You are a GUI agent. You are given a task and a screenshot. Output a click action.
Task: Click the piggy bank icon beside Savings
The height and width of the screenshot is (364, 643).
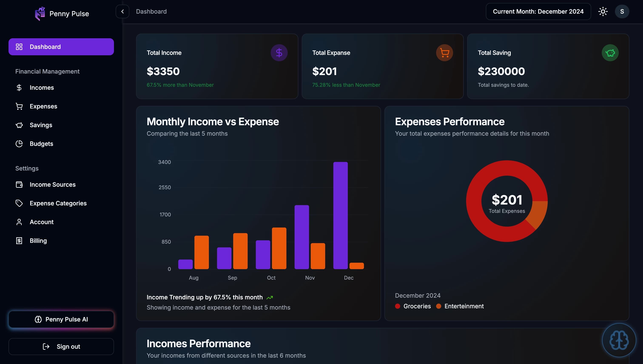[x=19, y=125]
